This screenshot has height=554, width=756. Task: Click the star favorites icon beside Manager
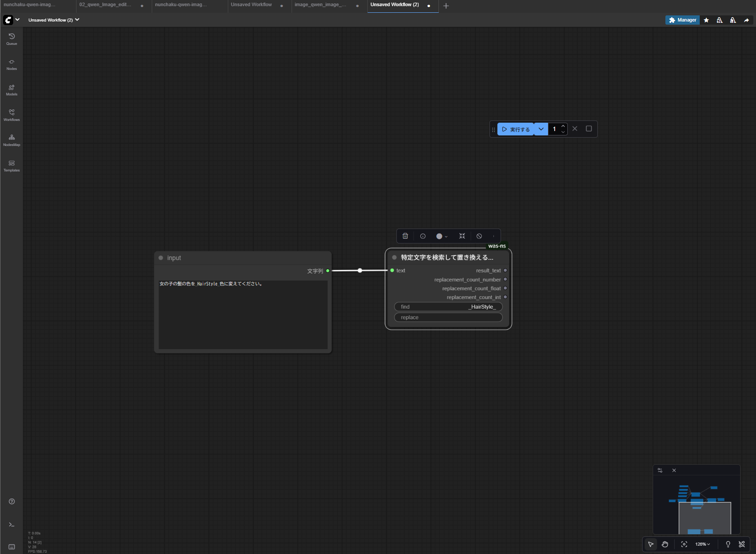point(706,20)
